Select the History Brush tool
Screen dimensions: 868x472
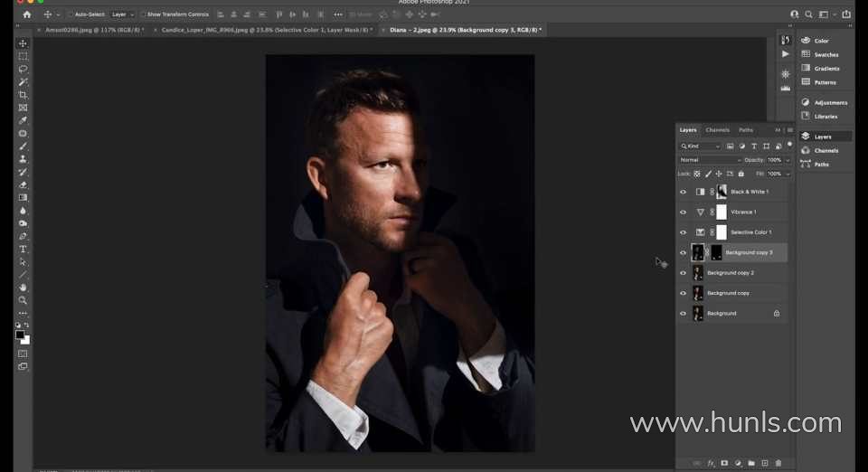23,172
